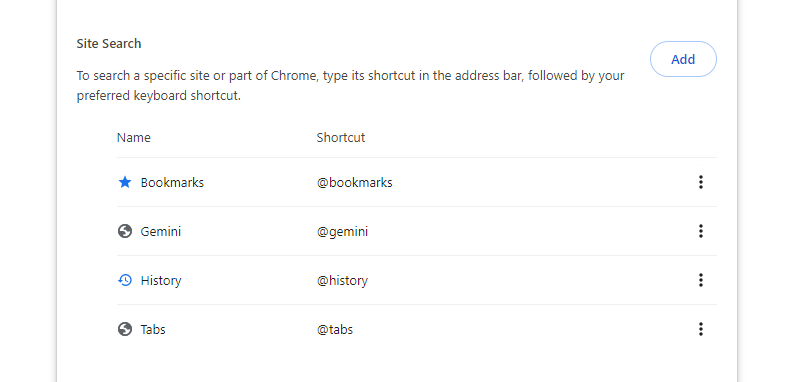Click the blue star icon beside Bookmarks
The width and height of the screenshot is (788, 382).
coord(125,182)
